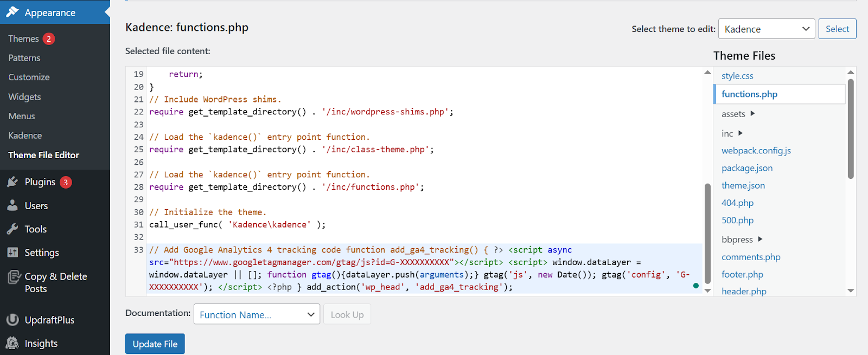
Task: Click the Theme Files scrollbar thumb
Action: point(851,128)
